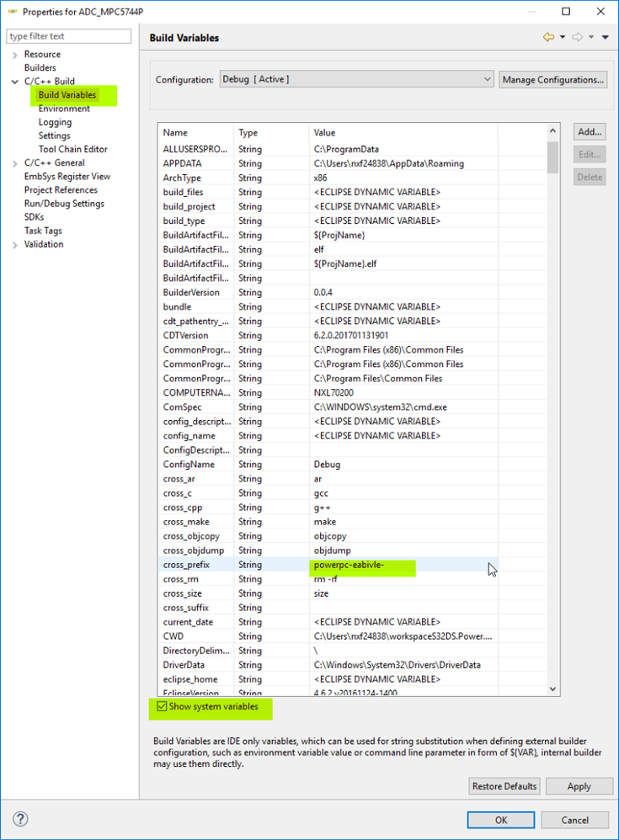Click the Apply button

click(x=579, y=786)
